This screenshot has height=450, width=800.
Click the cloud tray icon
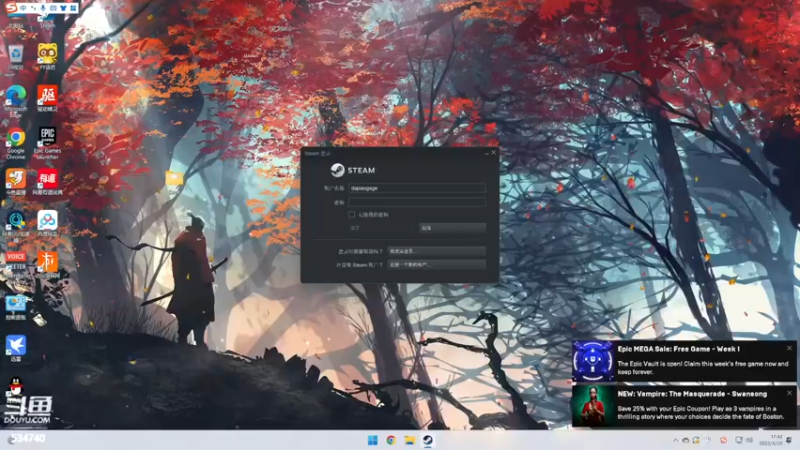coord(686,440)
